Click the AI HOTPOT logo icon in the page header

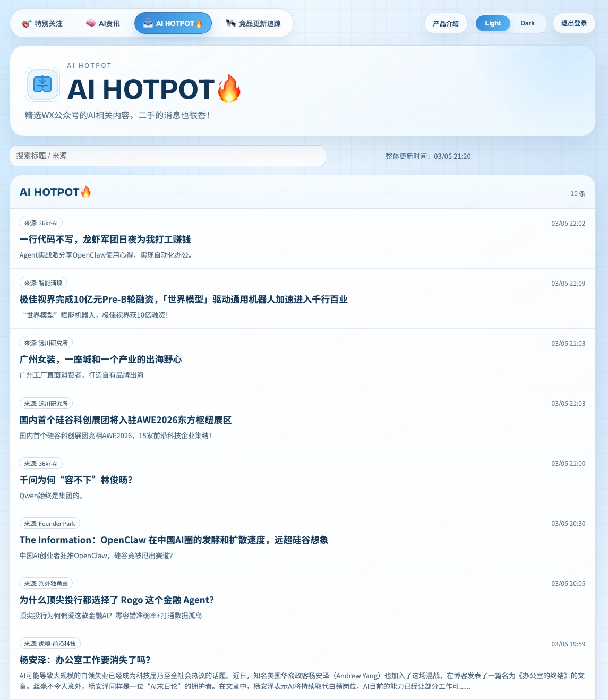pos(42,84)
